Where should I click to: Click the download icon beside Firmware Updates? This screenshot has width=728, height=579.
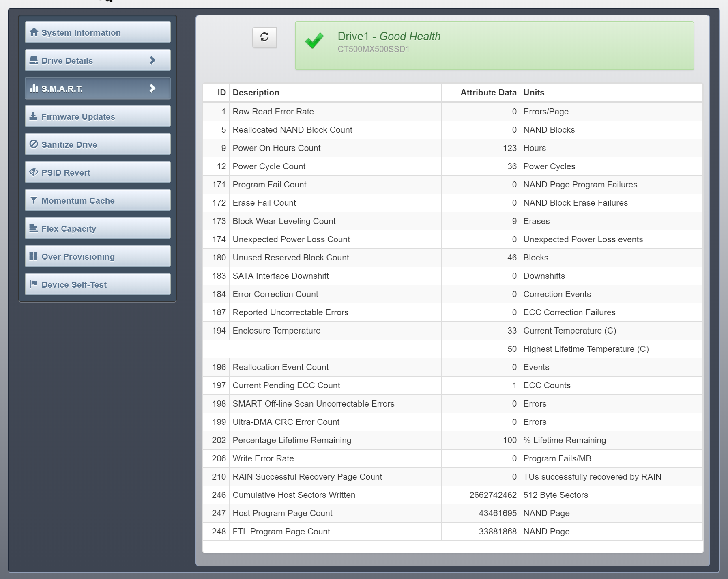pos(34,116)
